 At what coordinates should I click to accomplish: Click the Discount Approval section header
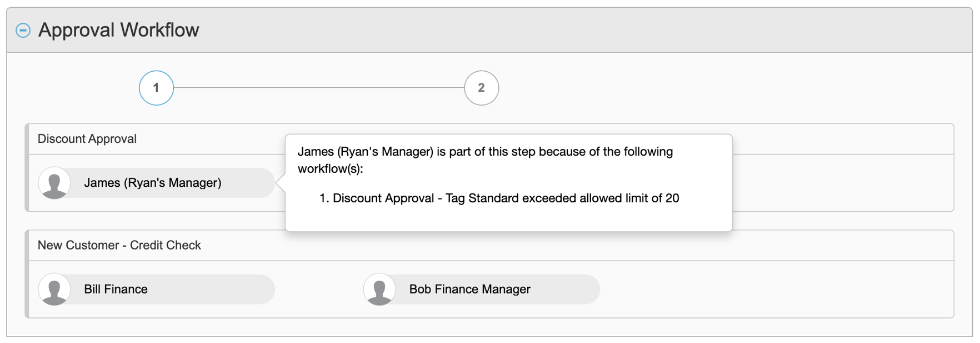[87, 139]
